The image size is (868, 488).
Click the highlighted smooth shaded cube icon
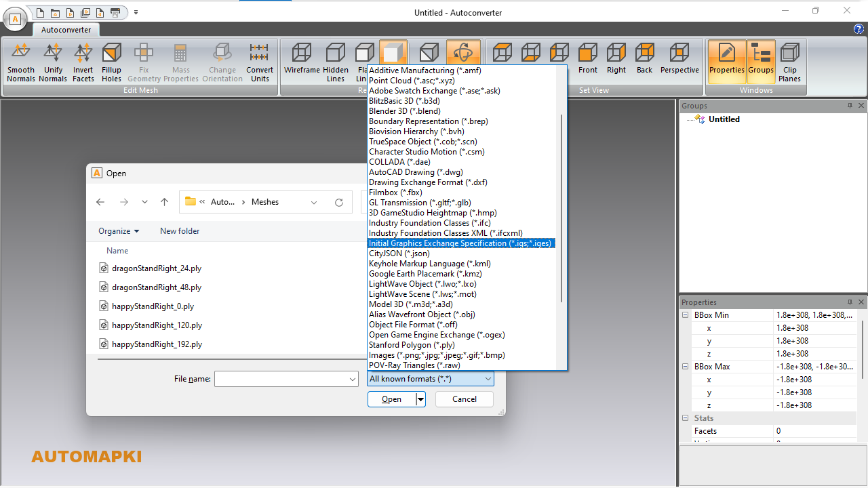[x=393, y=53]
